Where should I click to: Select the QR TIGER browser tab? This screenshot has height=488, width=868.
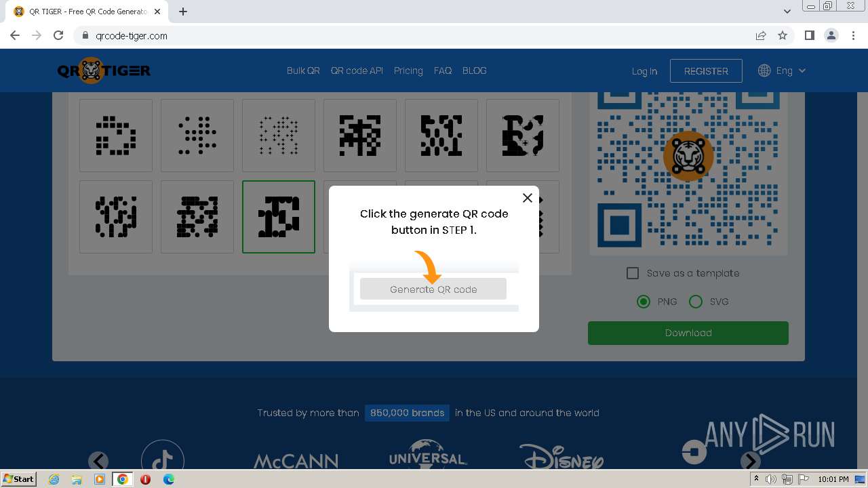tap(88, 12)
